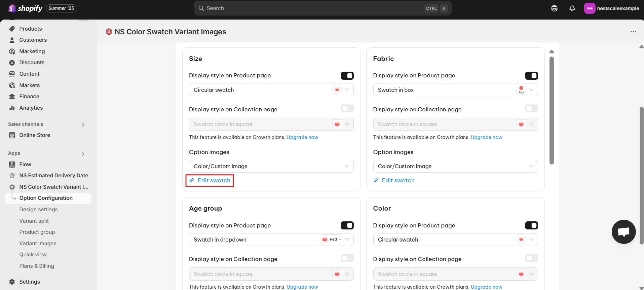Click the Markets globe icon
The width and height of the screenshot is (644, 290).
[12, 85]
